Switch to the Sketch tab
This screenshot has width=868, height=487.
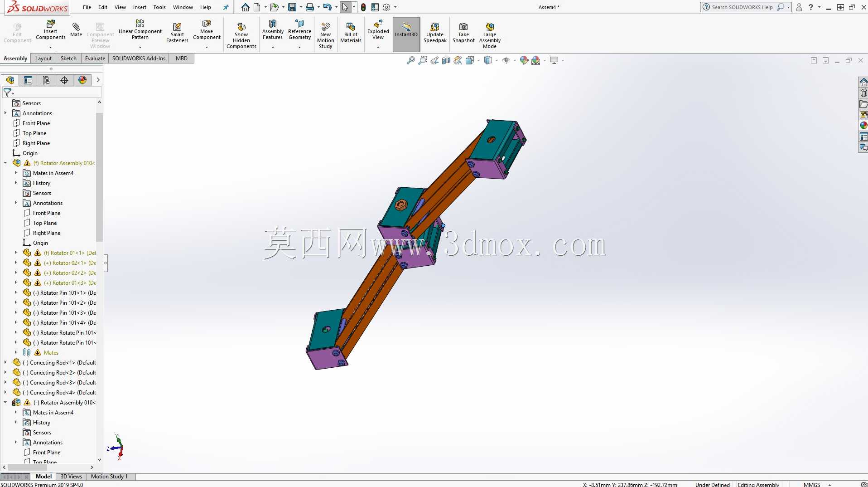click(x=68, y=58)
